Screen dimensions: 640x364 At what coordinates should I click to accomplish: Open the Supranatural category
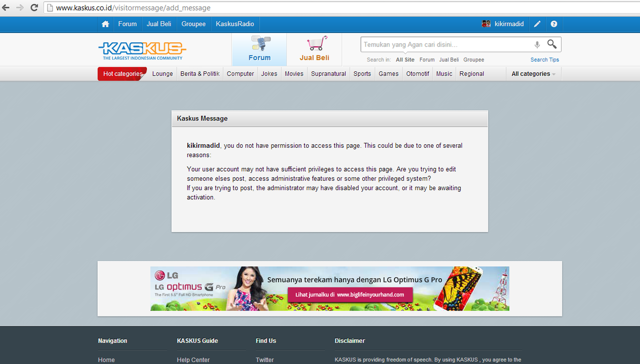pyautogui.click(x=328, y=74)
